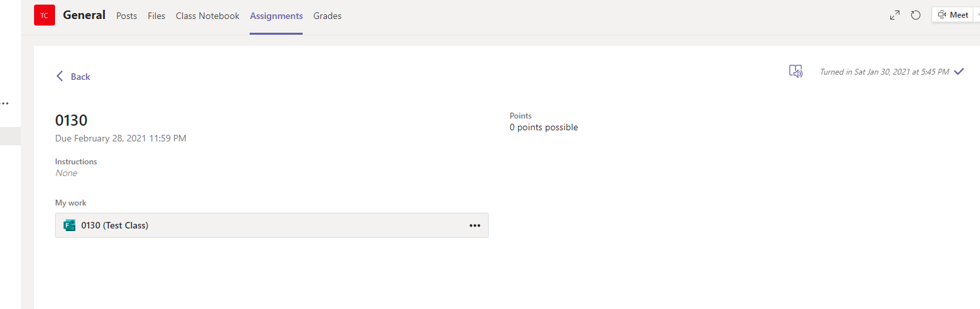Reload the Assignments tab

(916, 15)
